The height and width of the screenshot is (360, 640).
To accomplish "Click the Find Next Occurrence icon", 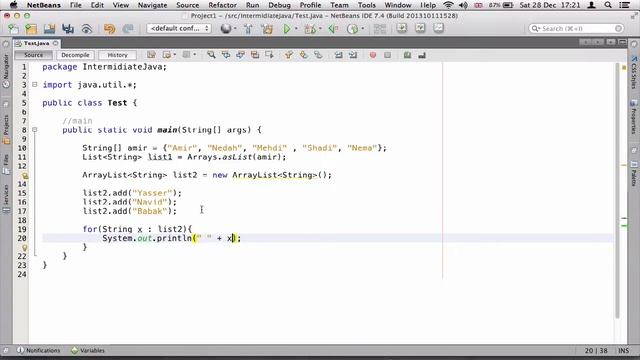I will [x=240, y=55].
